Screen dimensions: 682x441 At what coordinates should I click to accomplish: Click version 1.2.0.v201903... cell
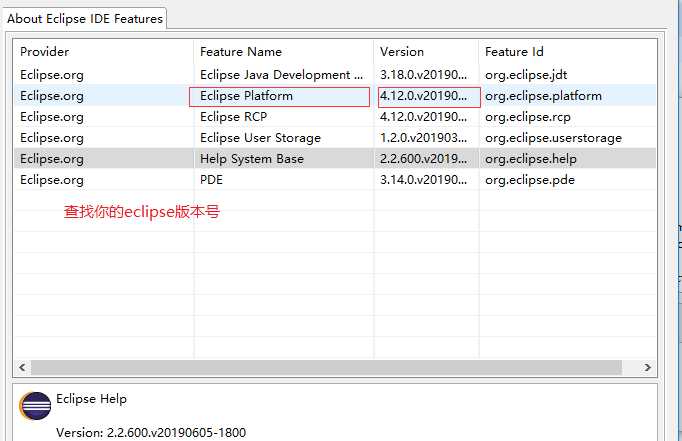(x=423, y=138)
